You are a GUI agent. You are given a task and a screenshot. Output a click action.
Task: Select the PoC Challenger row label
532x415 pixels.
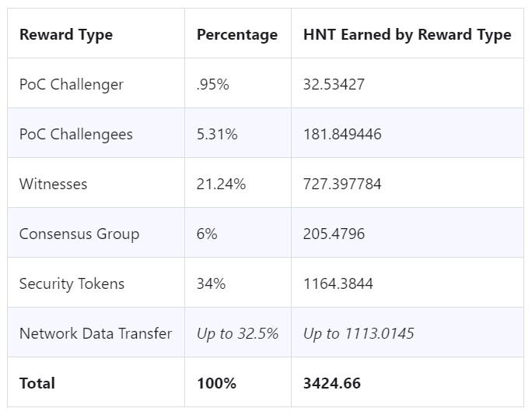72,85
